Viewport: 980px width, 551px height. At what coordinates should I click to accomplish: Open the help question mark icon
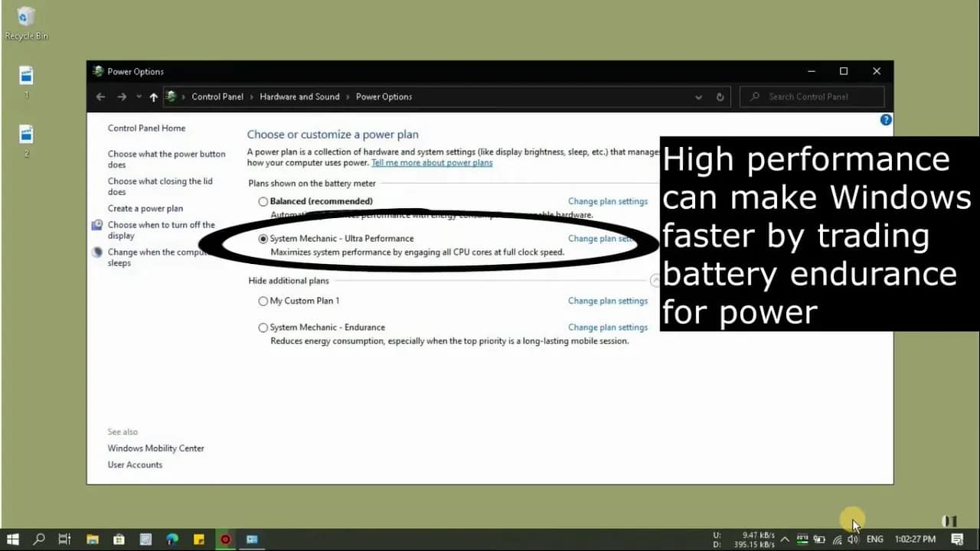point(886,119)
